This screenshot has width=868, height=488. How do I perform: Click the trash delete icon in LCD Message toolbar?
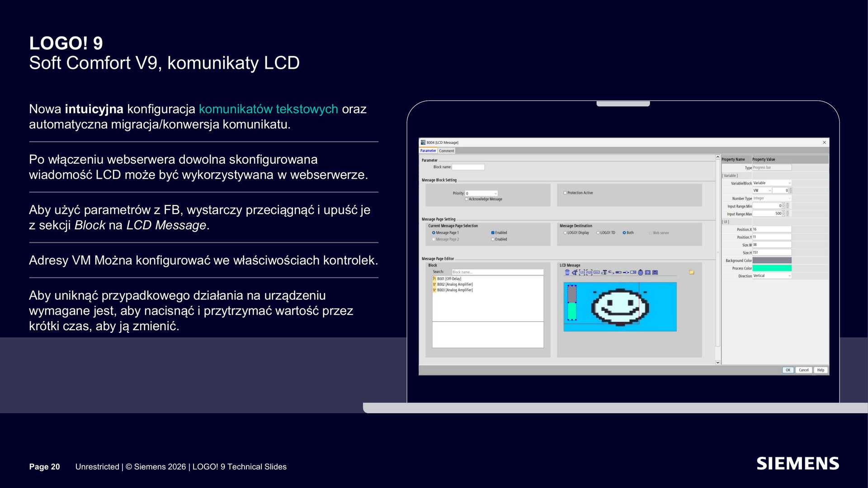click(567, 272)
